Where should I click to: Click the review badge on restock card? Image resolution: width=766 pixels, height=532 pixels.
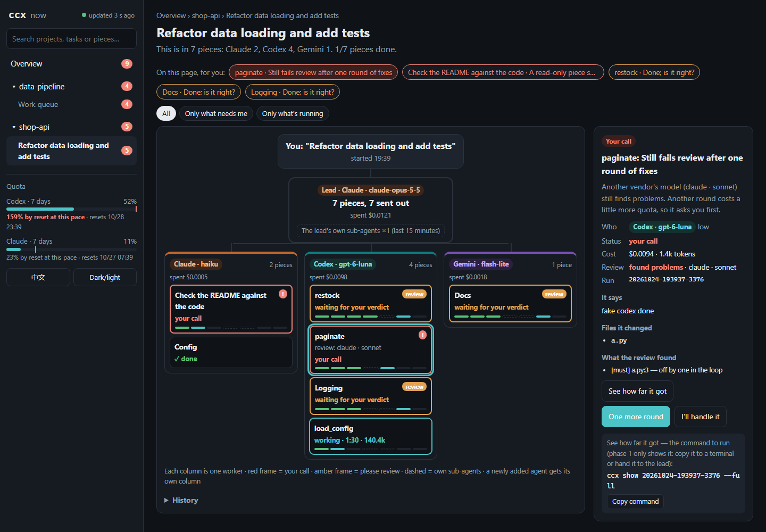414,294
